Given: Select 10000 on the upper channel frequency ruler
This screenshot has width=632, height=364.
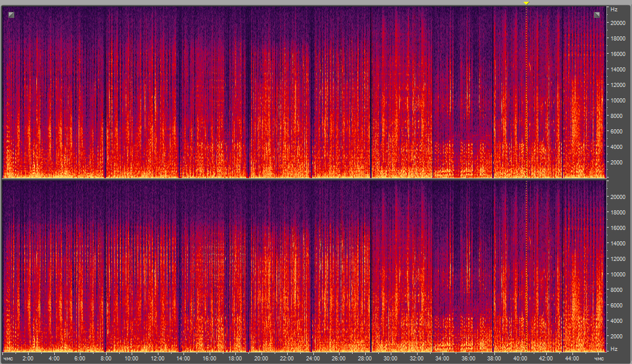Looking at the screenshot, I should (616, 100).
